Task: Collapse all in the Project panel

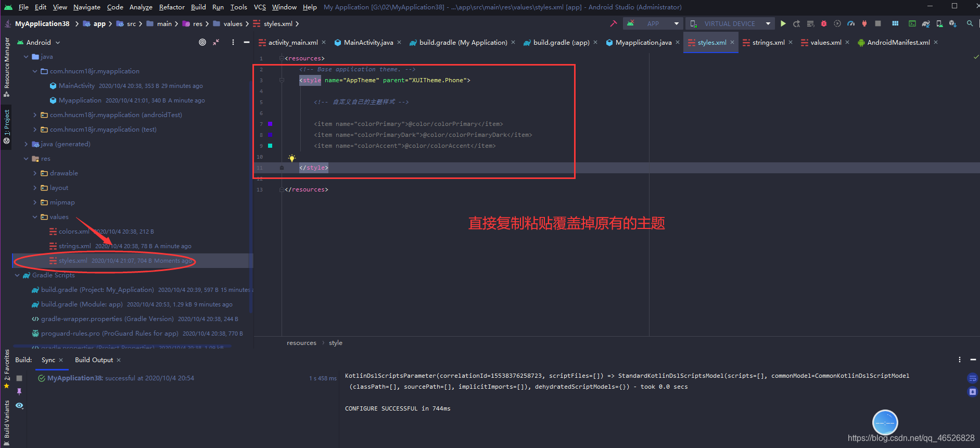Action: tap(216, 42)
